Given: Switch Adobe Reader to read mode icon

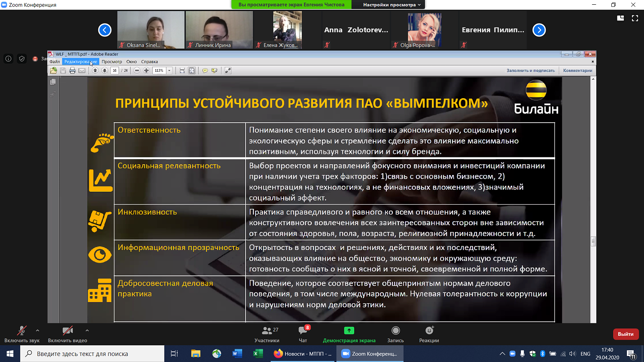Looking at the screenshot, I should coord(228,70).
